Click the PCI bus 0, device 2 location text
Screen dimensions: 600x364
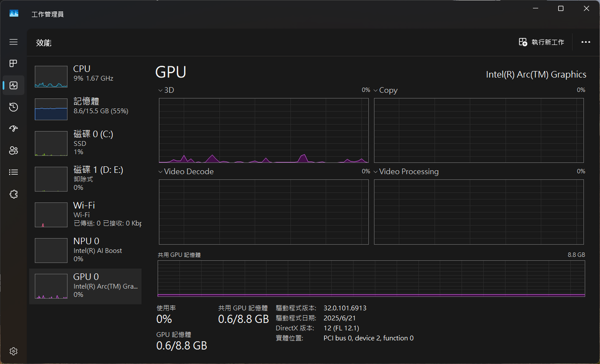click(368, 338)
